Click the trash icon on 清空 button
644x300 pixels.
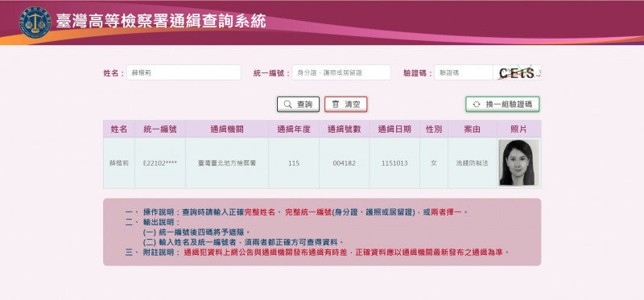336,105
